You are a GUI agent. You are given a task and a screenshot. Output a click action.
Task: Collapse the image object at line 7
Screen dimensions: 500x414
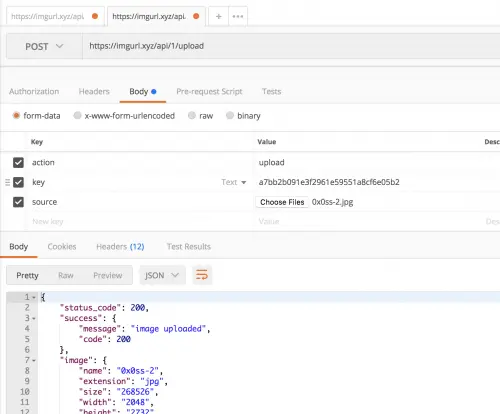(x=34, y=360)
